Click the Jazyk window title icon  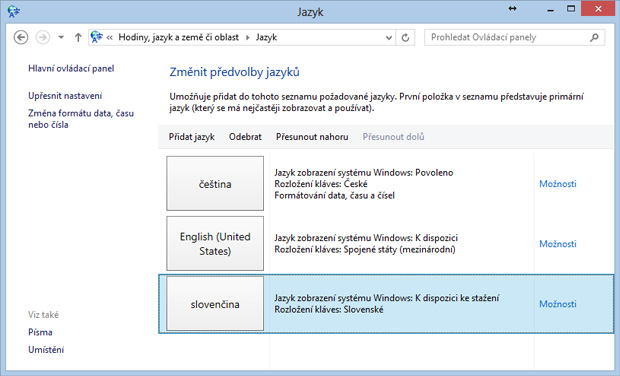[13, 11]
